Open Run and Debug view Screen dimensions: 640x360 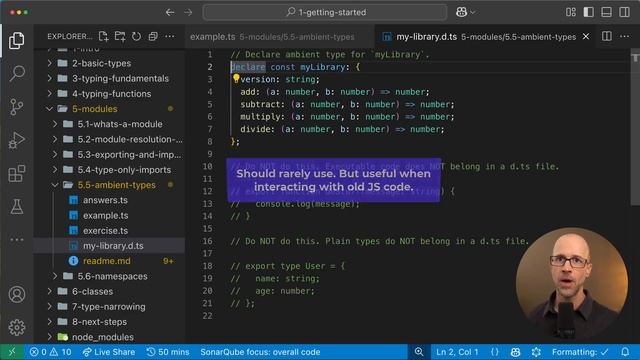(x=17, y=140)
